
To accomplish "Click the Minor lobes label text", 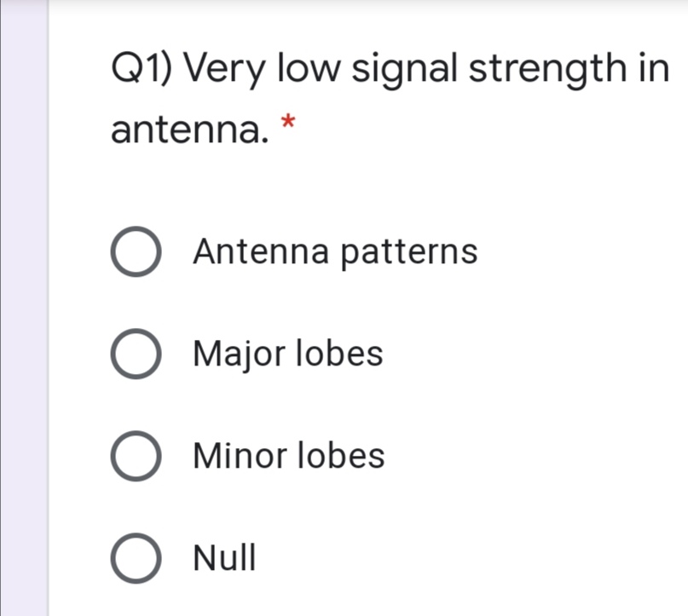I will pyautogui.click(x=290, y=456).
